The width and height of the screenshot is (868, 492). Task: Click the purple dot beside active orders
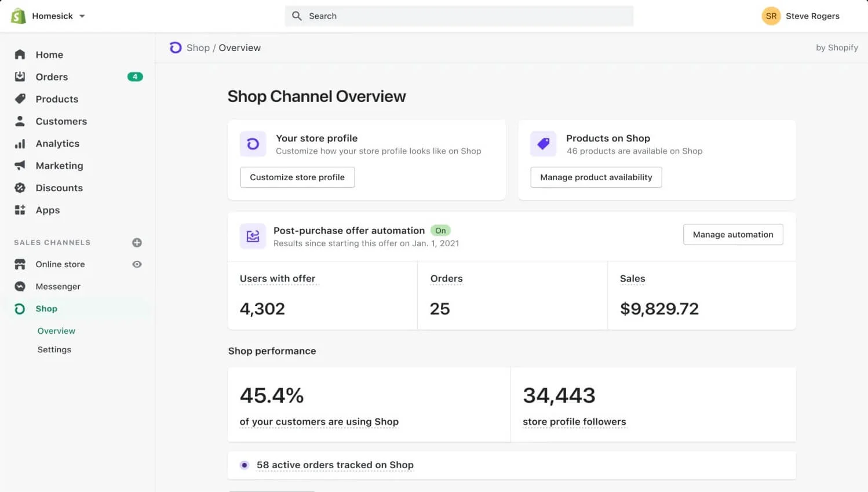coord(245,465)
